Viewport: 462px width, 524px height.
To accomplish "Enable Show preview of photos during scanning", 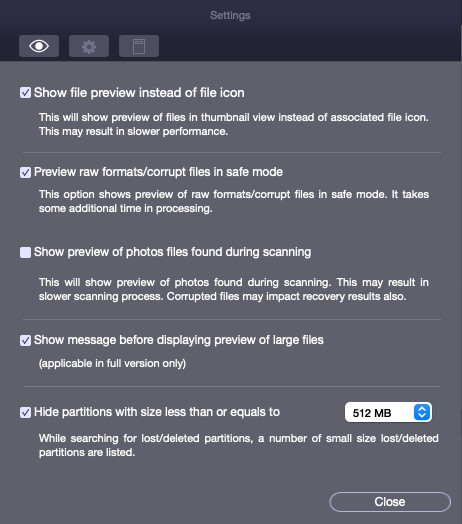I will [x=25, y=252].
